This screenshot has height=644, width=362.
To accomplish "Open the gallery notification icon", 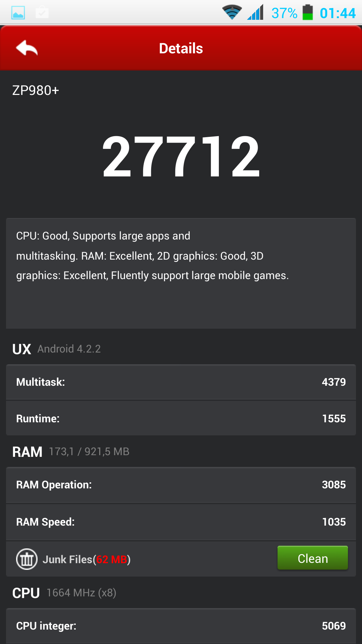I will [18, 13].
